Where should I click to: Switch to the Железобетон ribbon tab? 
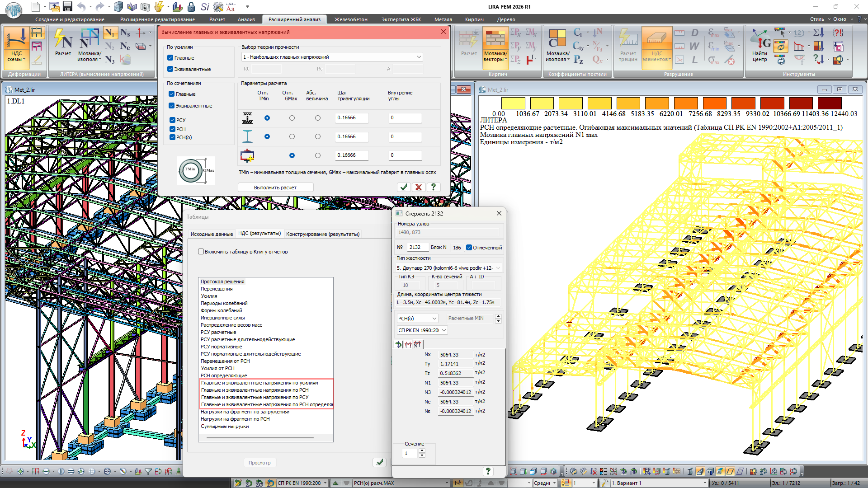(350, 19)
